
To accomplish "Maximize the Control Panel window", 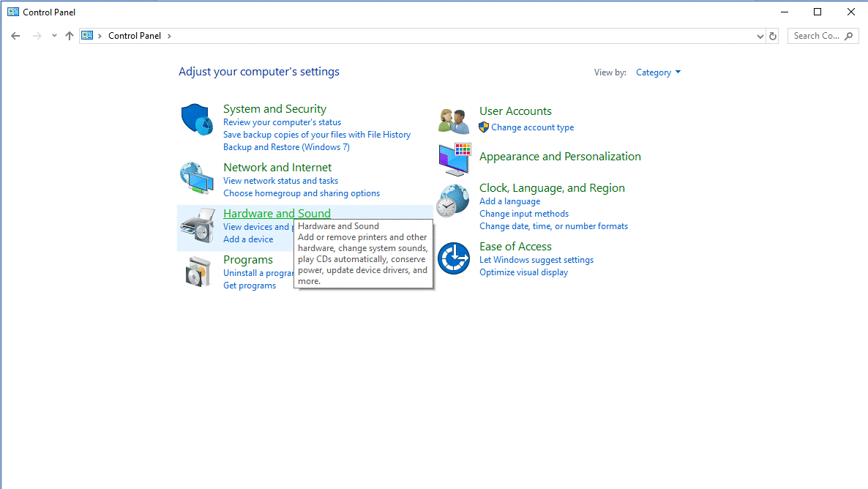I will coord(817,12).
